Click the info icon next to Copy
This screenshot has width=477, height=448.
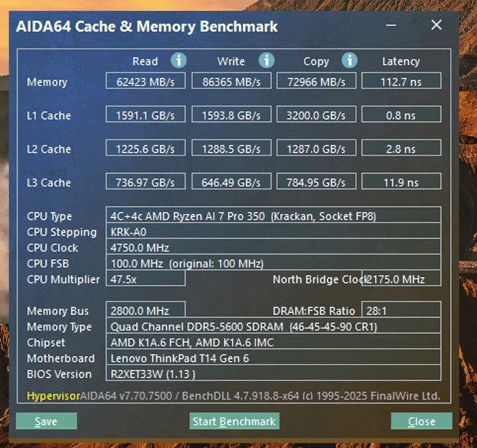(349, 61)
